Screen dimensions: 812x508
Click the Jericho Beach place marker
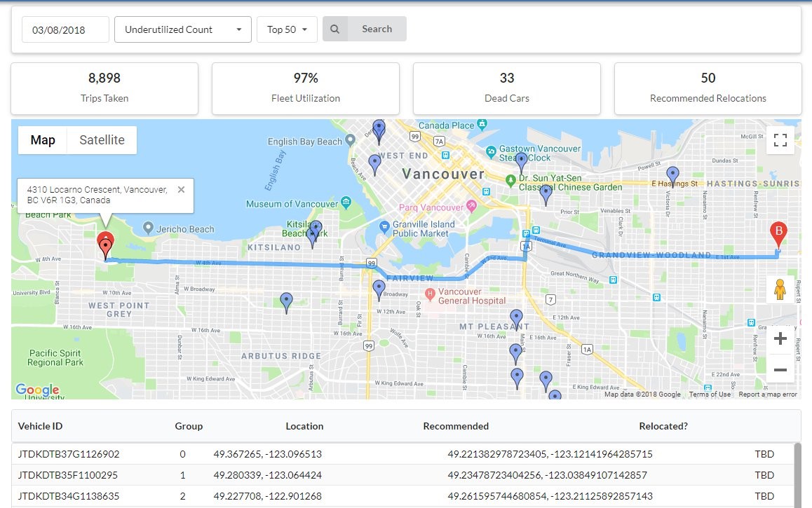148,228
